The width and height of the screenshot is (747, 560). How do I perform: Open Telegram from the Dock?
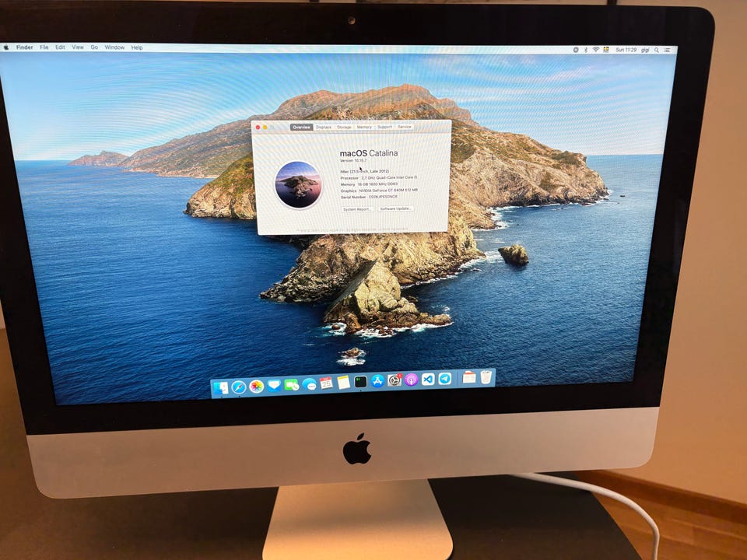[445, 379]
